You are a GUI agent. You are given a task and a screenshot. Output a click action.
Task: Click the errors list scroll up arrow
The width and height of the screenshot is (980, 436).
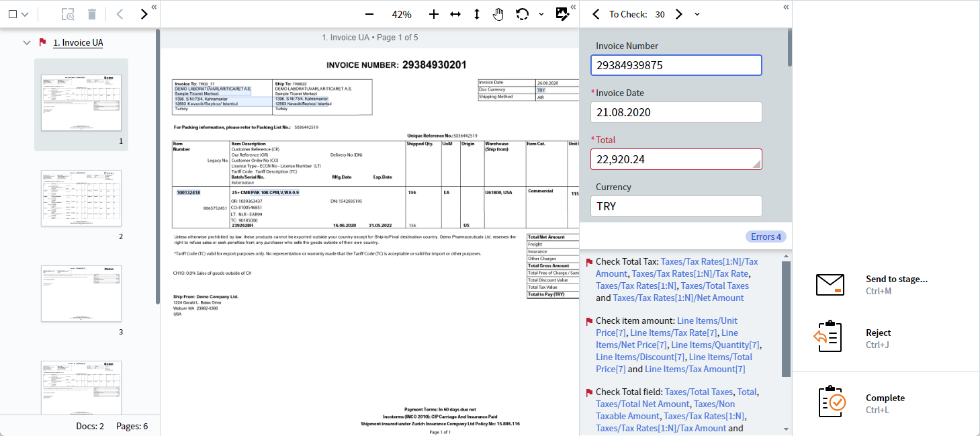[x=786, y=255]
